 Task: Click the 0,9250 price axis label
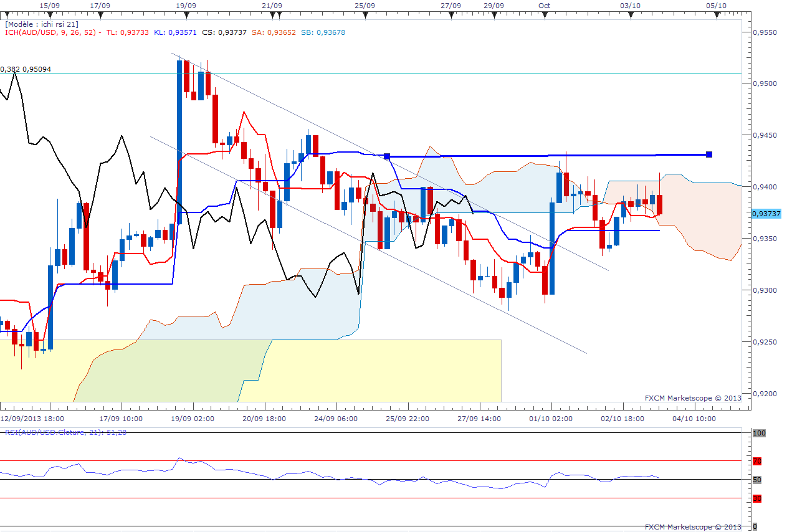pos(764,342)
